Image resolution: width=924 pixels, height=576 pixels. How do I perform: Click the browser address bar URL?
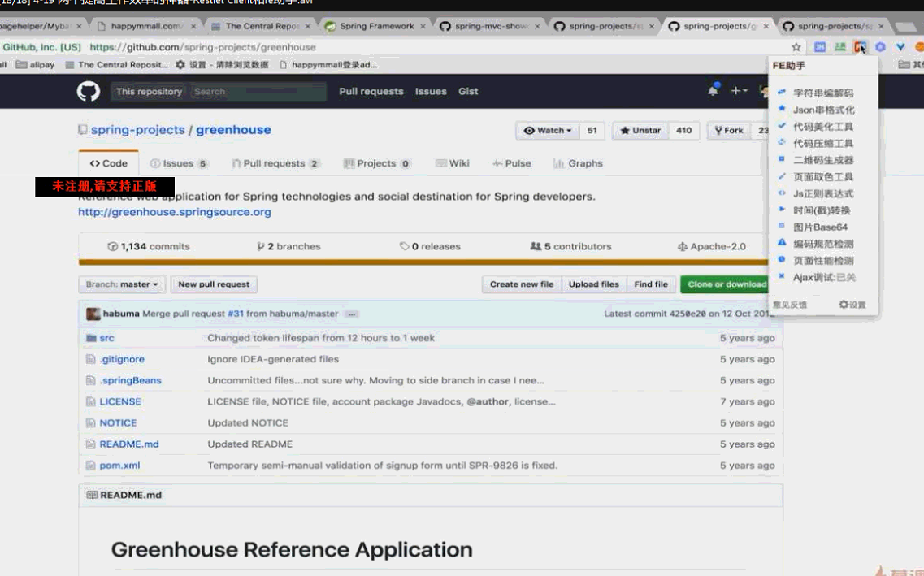pos(202,47)
